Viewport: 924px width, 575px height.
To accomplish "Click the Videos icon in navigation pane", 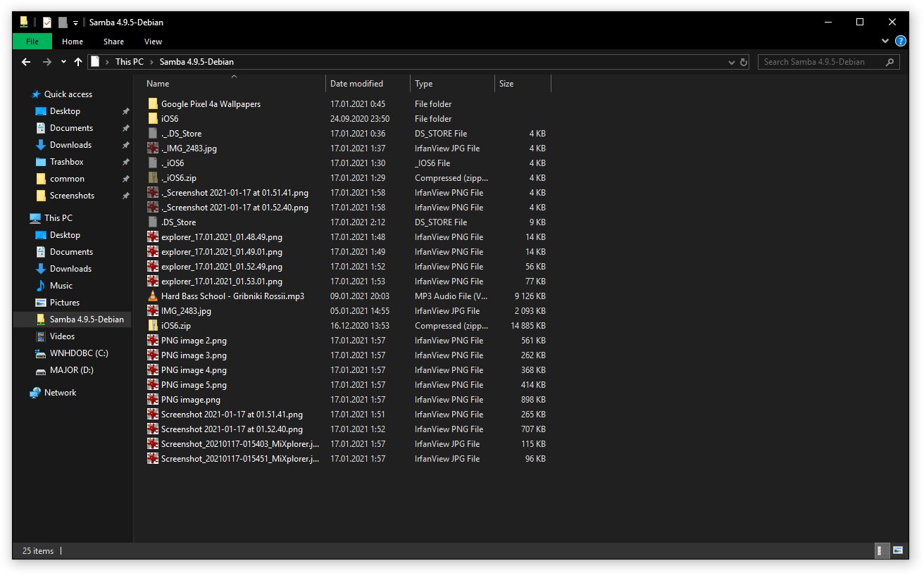I will pos(41,336).
